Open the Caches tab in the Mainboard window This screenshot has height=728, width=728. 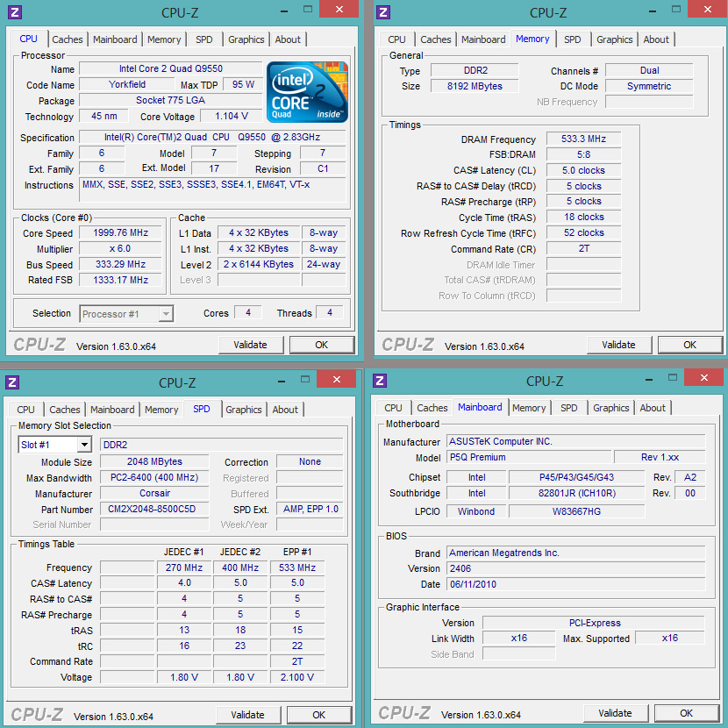point(432,408)
